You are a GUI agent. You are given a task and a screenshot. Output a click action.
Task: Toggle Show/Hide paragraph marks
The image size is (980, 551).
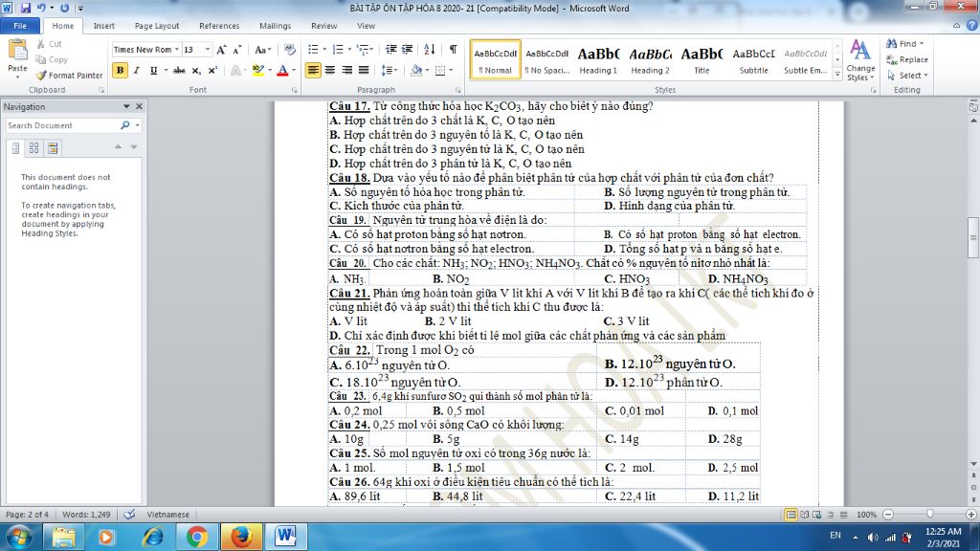coord(453,50)
